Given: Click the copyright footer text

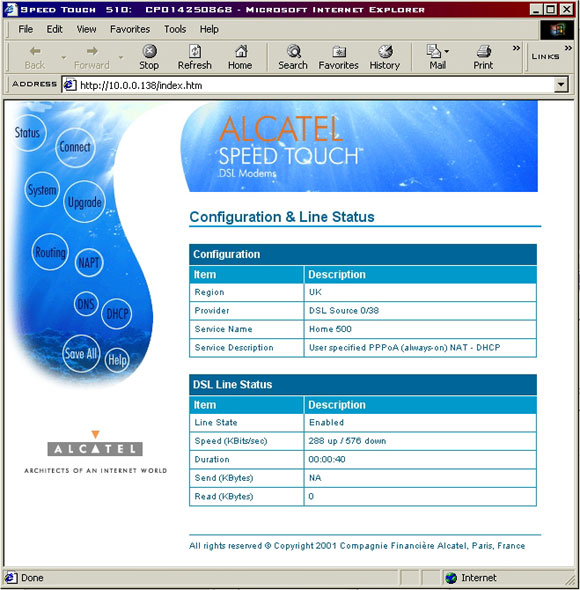Looking at the screenshot, I should click(357, 546).
